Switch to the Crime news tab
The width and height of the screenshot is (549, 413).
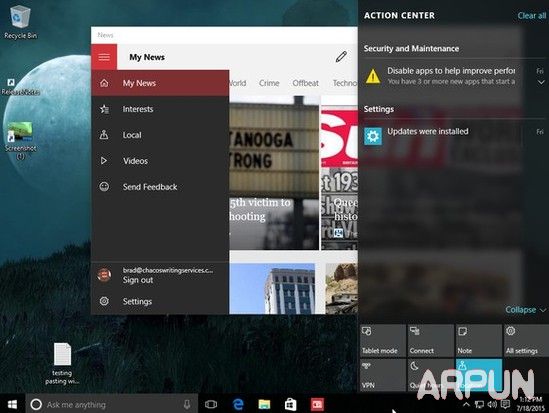269,83
